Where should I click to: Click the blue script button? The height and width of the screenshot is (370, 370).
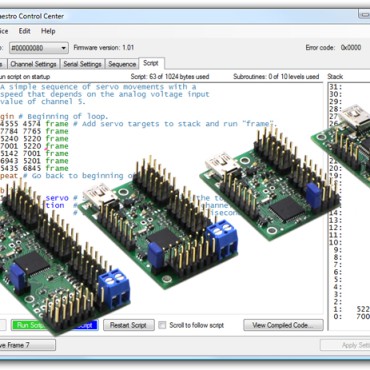click(x=87, y=325)
